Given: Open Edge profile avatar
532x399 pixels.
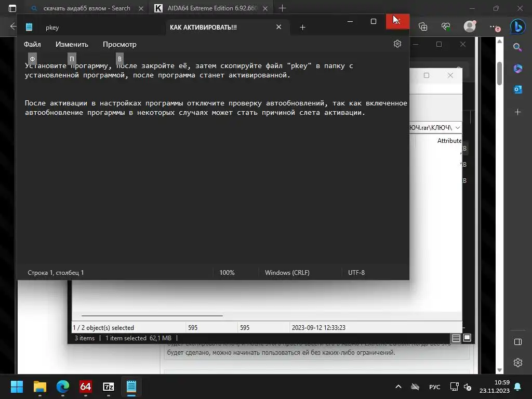Looking at the screenshot, I should coord(470,26).
